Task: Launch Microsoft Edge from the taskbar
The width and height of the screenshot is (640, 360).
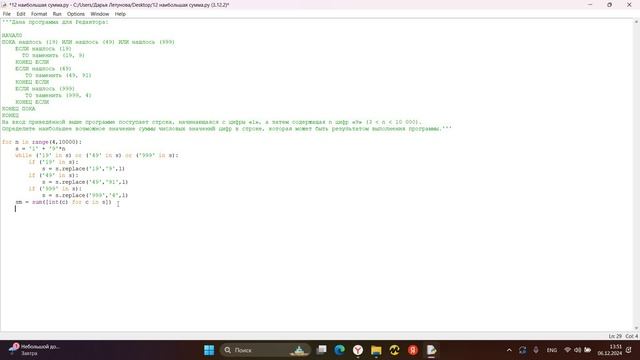Action: 340,350
